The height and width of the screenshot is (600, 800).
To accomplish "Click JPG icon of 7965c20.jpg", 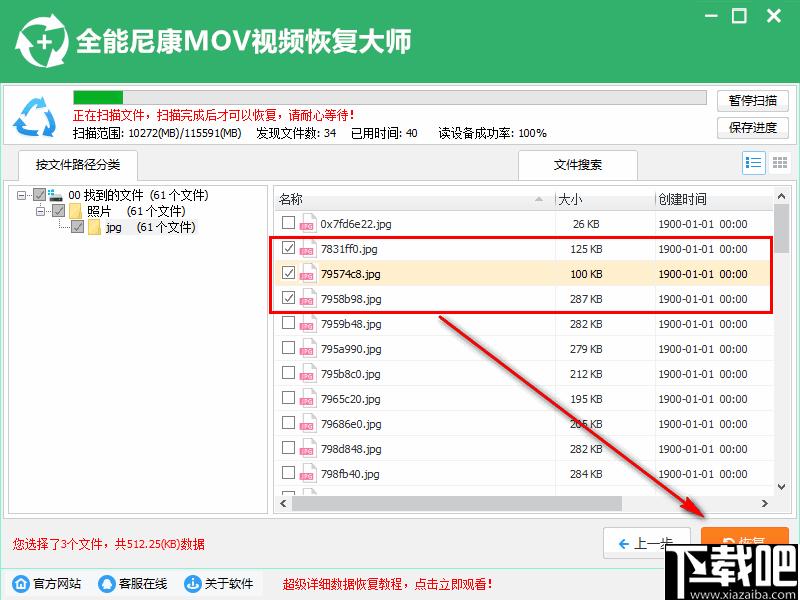I will 307,399.
